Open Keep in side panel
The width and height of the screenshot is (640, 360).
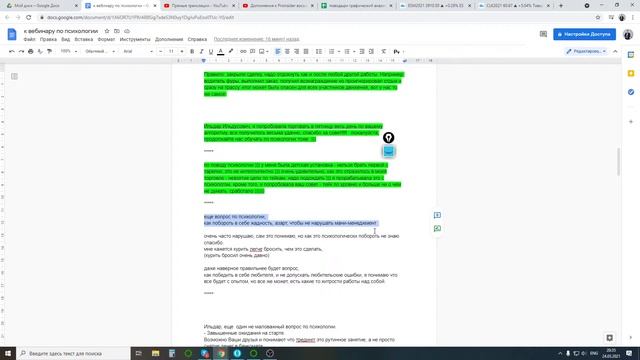[631, 73]
